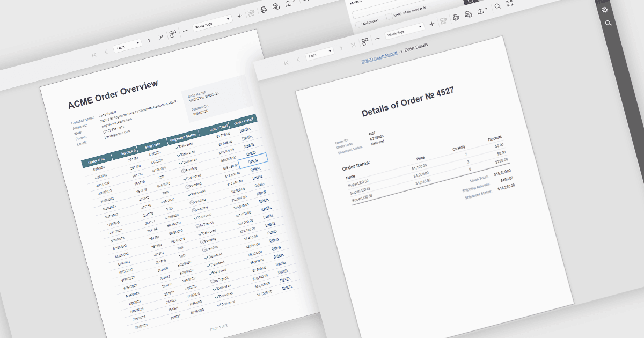Screen dimensions: 644x338
Task: Open settings gear in dark side panel
Action: pyautogui.click(x=605, y=10)
